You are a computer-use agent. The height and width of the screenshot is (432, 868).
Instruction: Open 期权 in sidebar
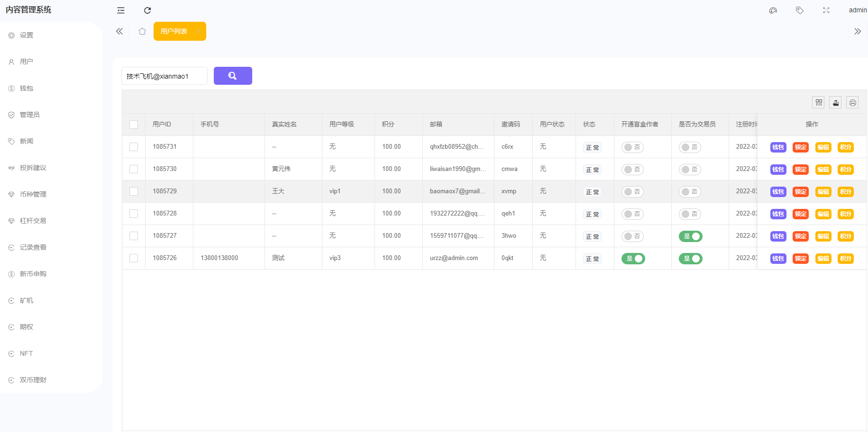tap(27, 327)
